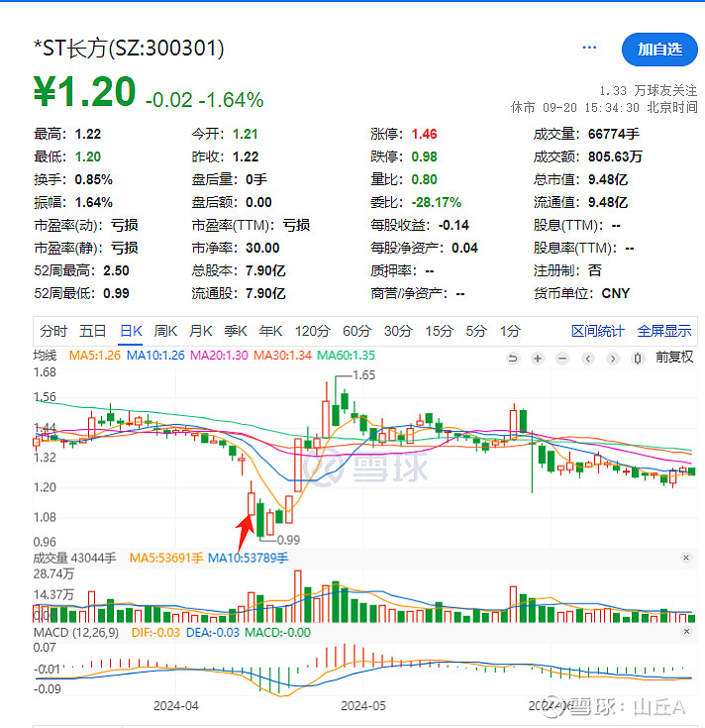The width and height of the screenshot is (705, 728).
Task: Add stock to watchlist with 加自选
Action: pos(659,50)
